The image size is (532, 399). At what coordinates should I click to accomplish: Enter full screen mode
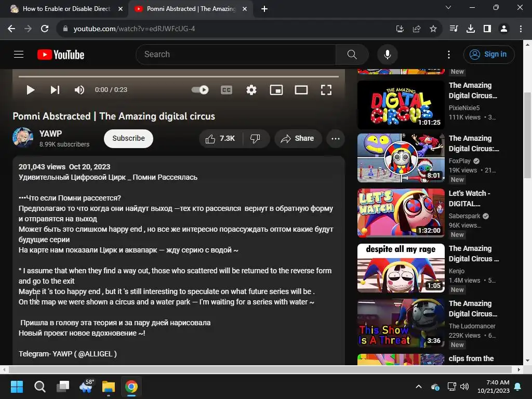326,90
